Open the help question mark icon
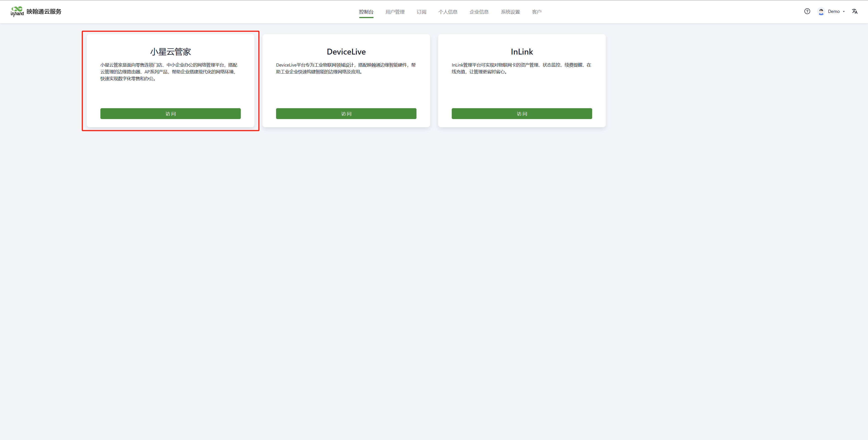This screenshot has height=440, width=868. click(807, 12)
